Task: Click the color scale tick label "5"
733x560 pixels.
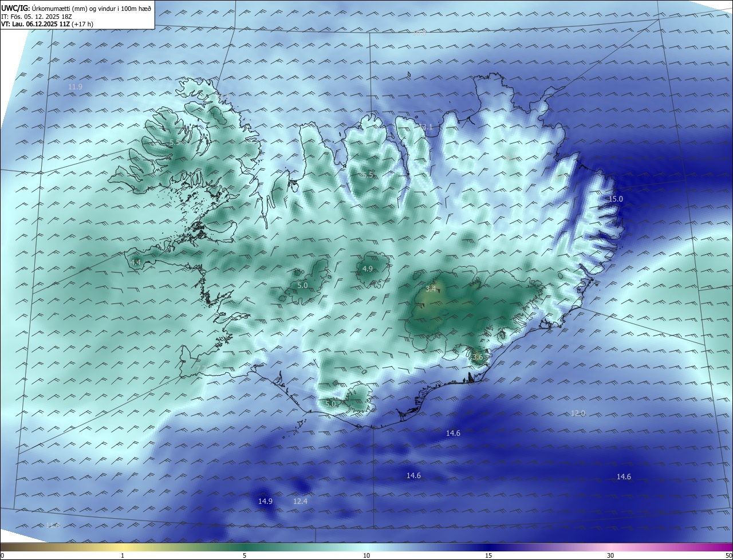Action: click(245, 555)
